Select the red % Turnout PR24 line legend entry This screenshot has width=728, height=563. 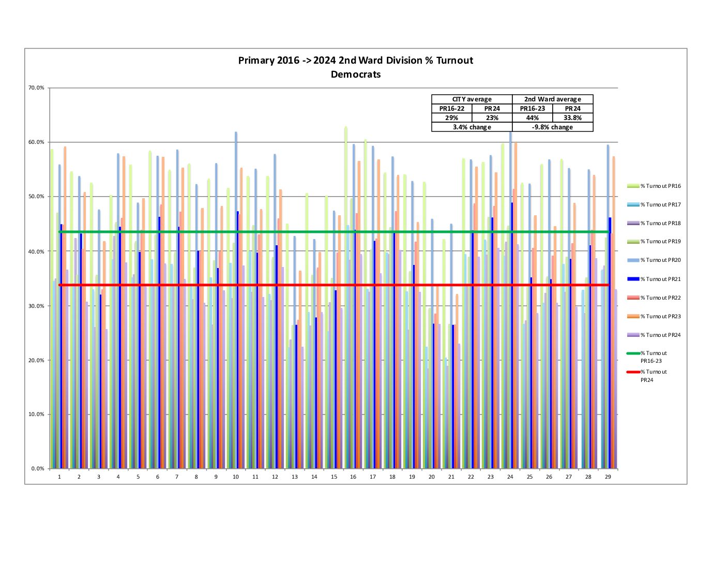pyautogui.click(x=647, y=376)
